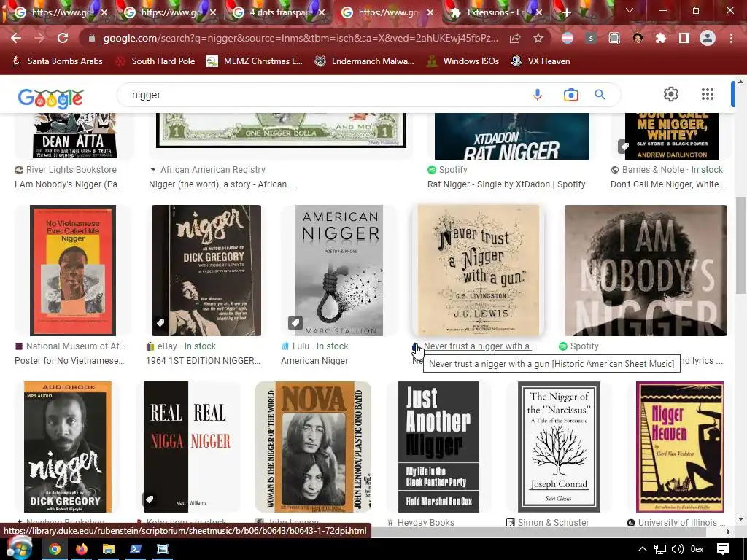
Task: Open Google quick settings gear
Action: click(671, 94)
